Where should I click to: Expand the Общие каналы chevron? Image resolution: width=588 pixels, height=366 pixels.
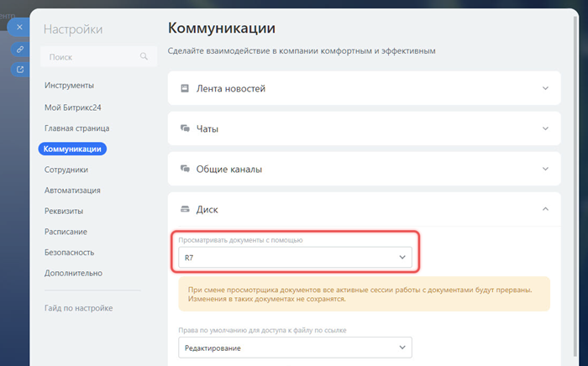point(545,169)
